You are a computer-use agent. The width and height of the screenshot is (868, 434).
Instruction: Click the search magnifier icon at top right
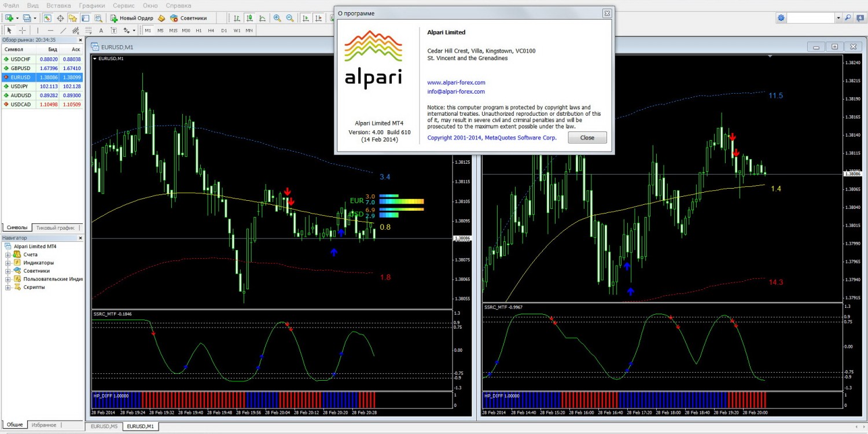848,18
